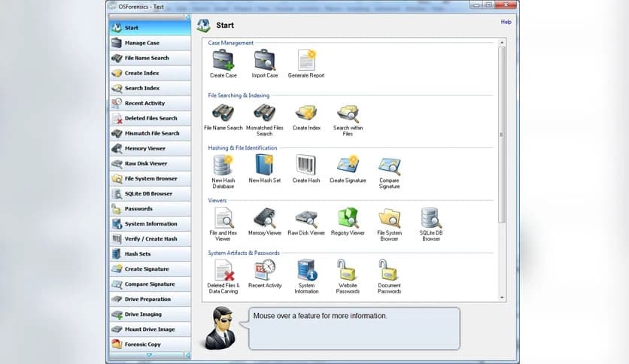Open Drive Preparation from the sidebar
This screenshot has height=364, width=629.
pos(150,299)
